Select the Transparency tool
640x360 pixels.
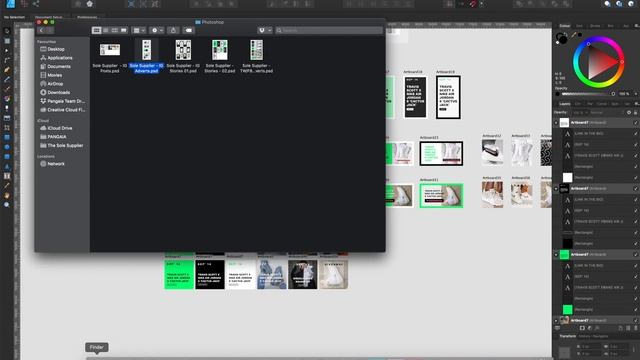[x=7, y=108]
